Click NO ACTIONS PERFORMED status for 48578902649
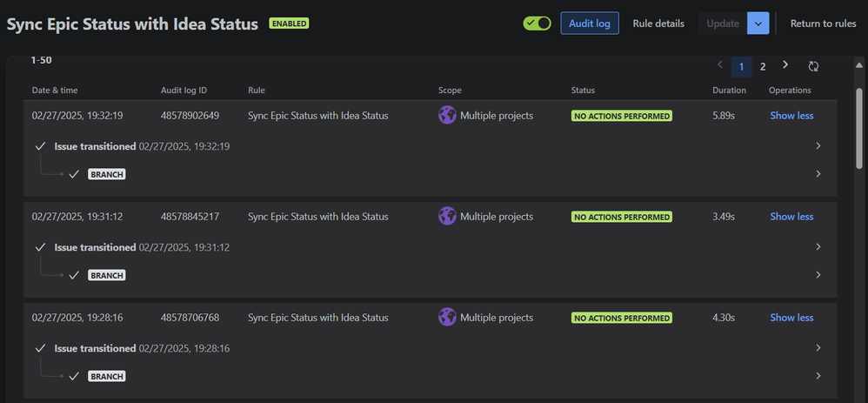Screen dimensions: 868x403 click(x=622, y=116)
